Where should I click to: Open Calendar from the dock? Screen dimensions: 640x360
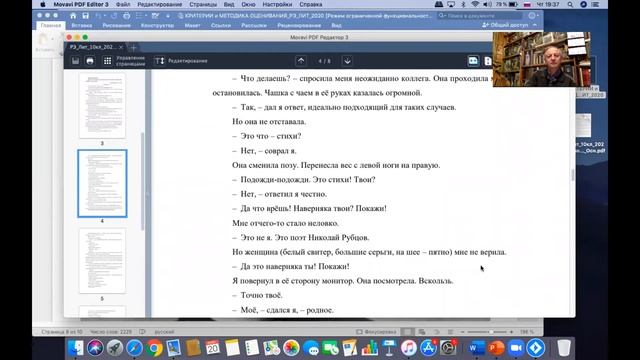click(x=213, y=348)
